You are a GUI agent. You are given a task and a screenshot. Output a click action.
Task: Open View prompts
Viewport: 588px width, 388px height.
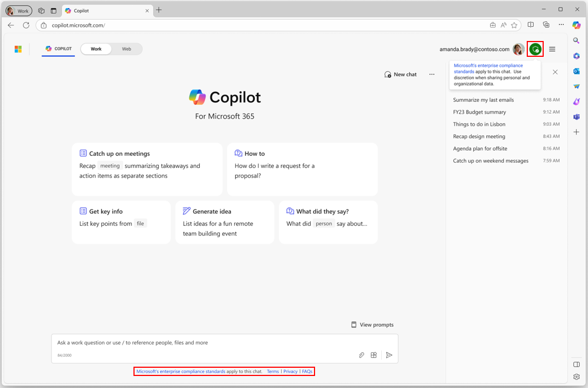(372, 325)
